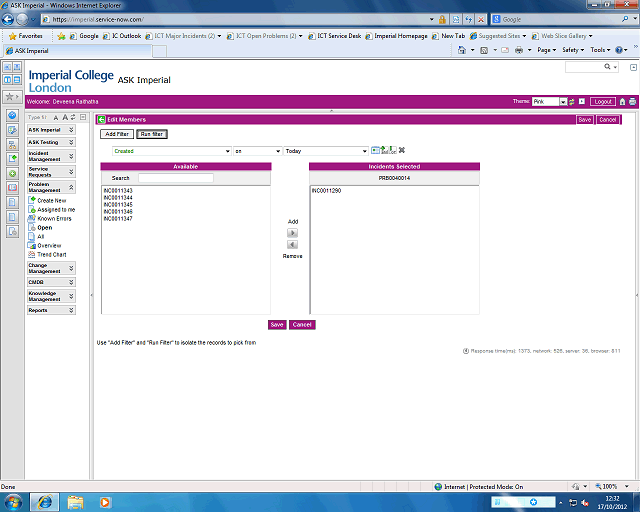The width and height of the screenshot is (640, 512).
Task: Open the Created field dropdown in filter
Action: 170,151
